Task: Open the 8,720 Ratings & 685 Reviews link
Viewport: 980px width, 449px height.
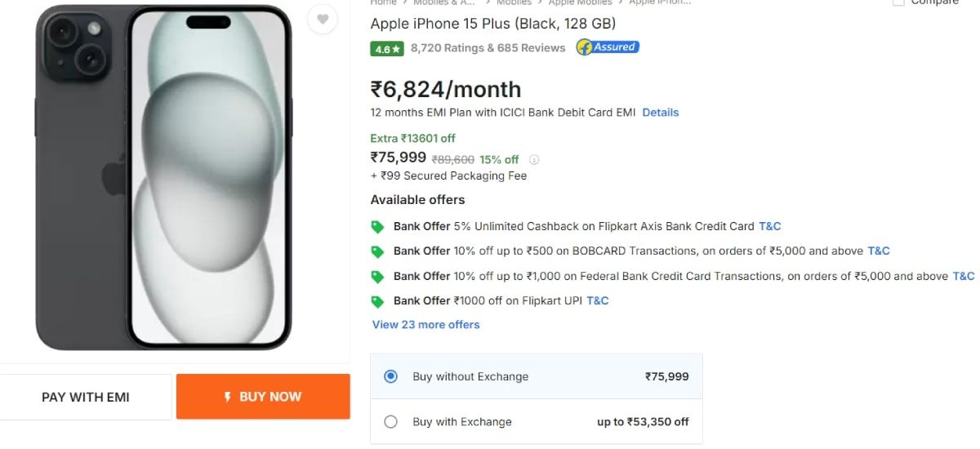Action: tap(488, 48)
